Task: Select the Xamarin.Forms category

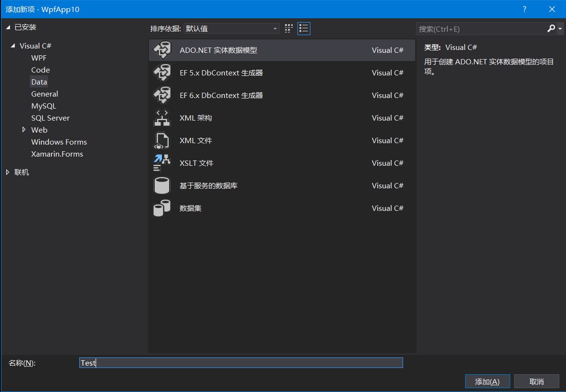Action: 57,154
